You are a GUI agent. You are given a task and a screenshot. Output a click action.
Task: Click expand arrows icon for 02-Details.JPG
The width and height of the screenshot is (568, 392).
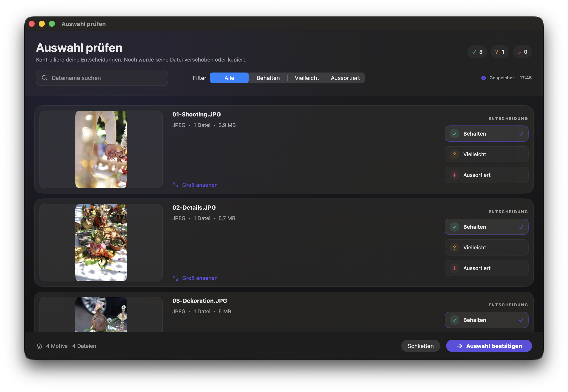175,278
